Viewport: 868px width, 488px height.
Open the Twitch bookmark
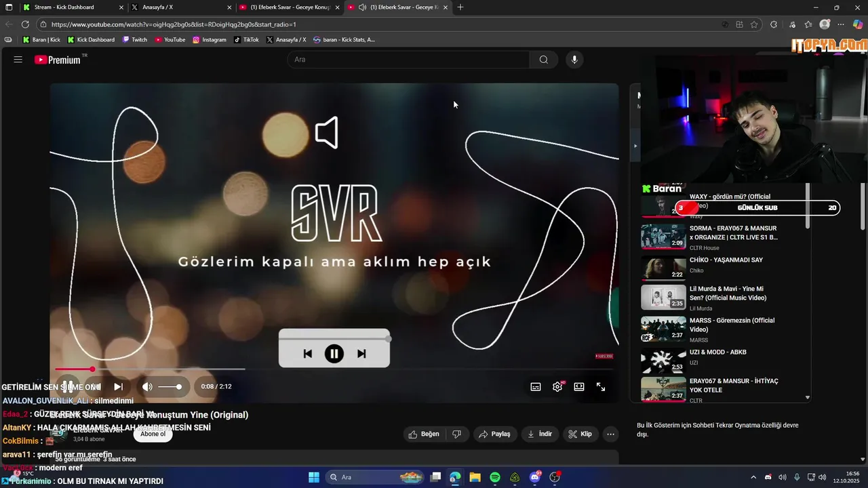tap(134, 40)
